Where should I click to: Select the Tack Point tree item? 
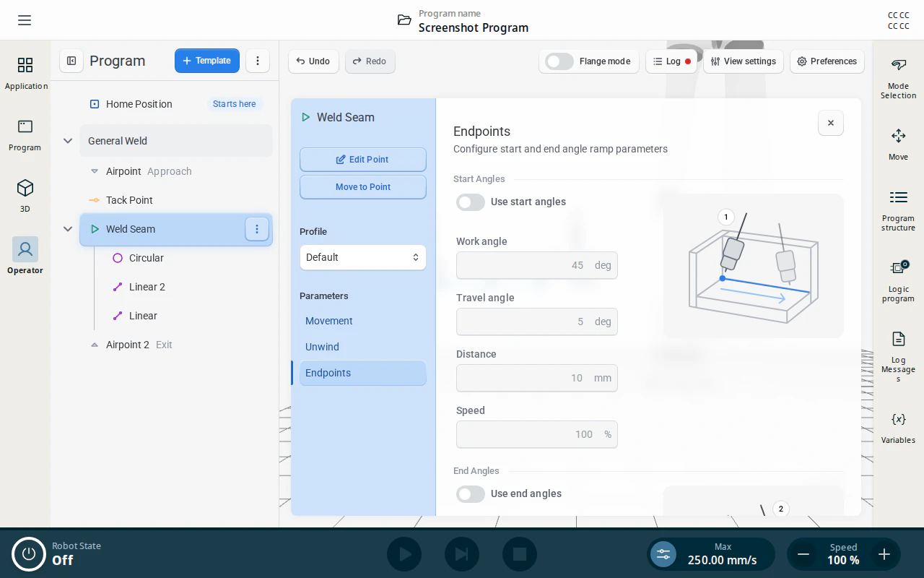click(129, 200)
